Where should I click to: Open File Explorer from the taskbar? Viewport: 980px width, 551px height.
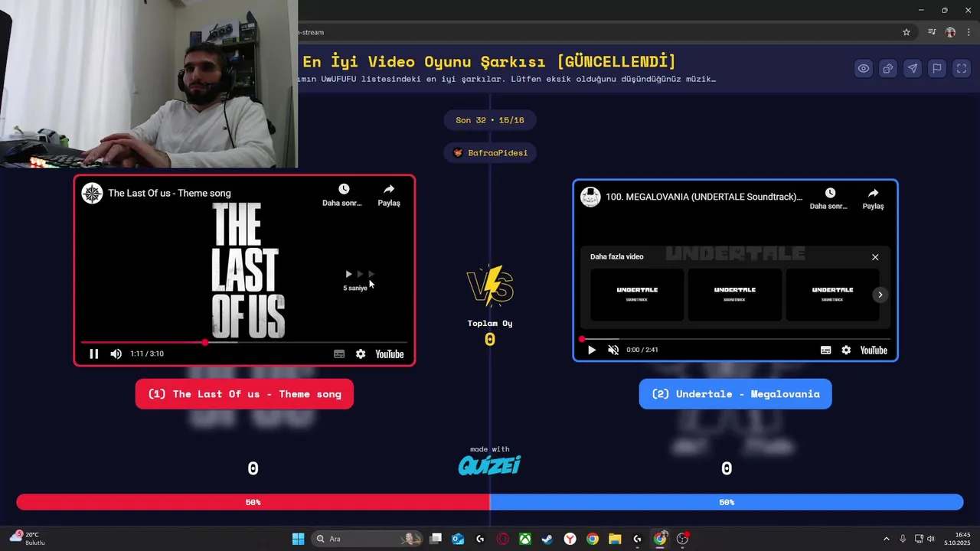coord(615,539)
